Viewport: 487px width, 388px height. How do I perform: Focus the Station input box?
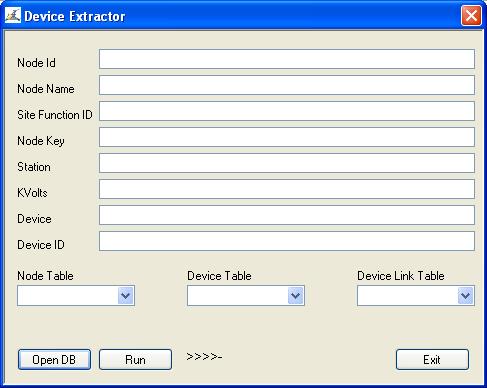tap(287, 163)
